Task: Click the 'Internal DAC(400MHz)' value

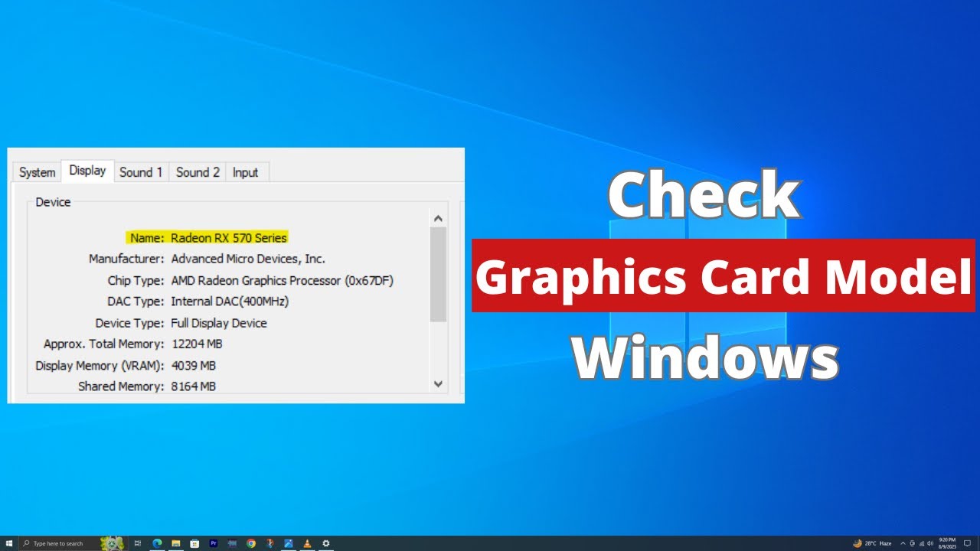Action: [230, 302]
